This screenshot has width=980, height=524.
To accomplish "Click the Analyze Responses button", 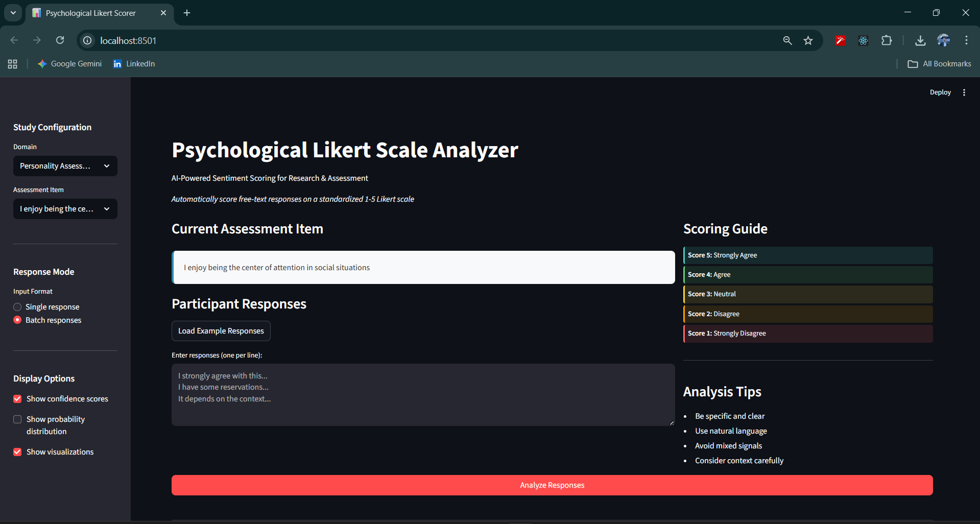I will click(x=552, y=485).
